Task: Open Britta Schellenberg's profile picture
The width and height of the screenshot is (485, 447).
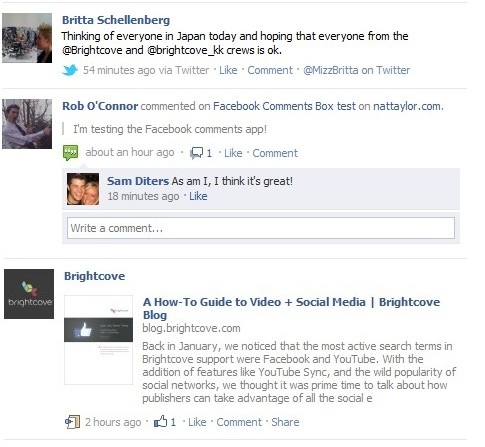Action: 27,38
